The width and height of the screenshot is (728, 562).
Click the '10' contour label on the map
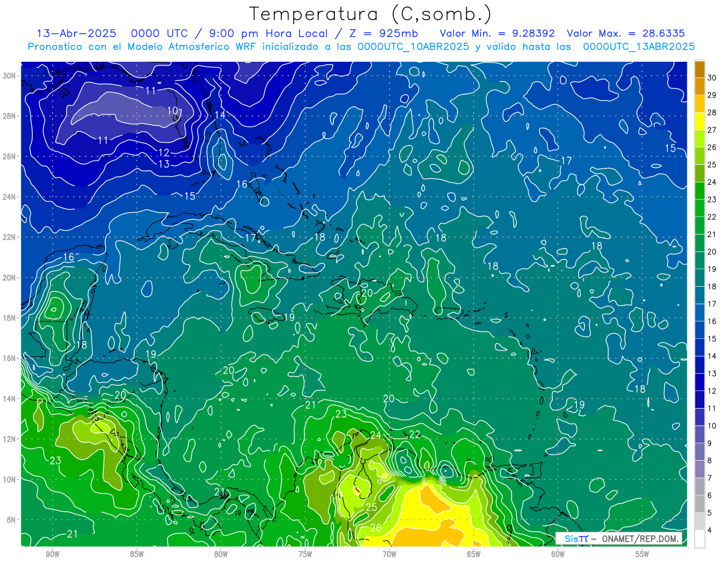click(173, 111)
